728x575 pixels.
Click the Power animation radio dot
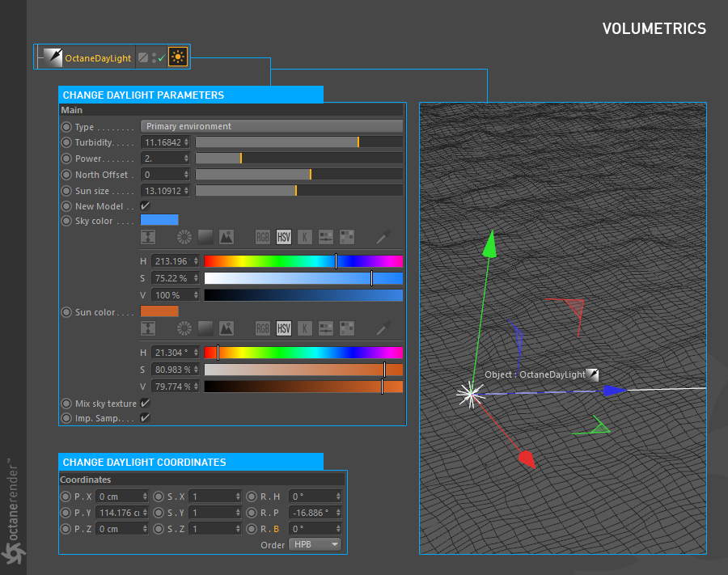click(66, 159)
